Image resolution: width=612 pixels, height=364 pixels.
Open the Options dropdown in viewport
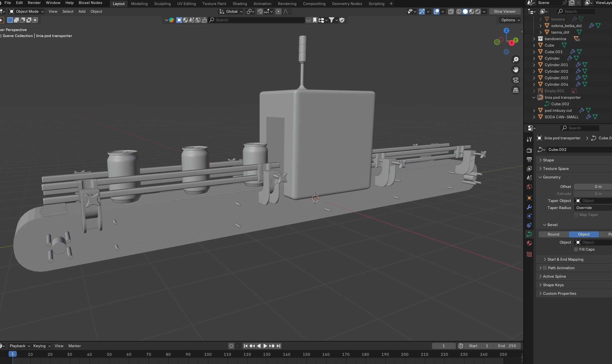[510, 20]
